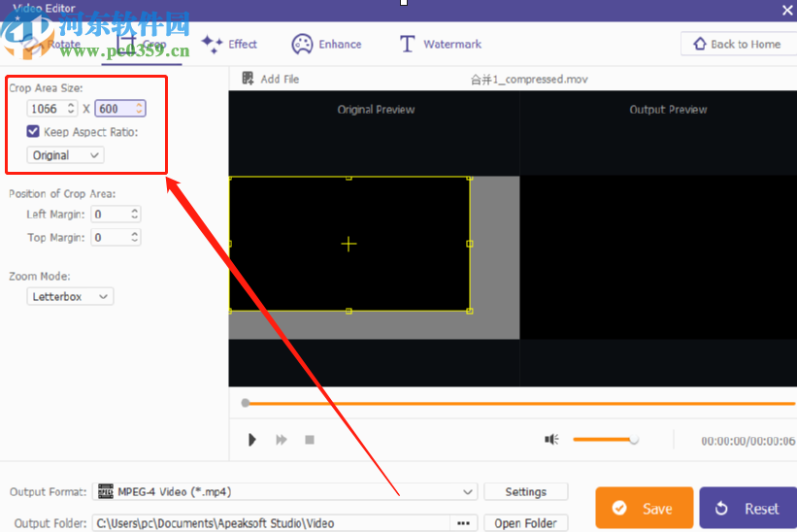This screenshot has width=797, height=532.
Task: Click the crop height stepper arrows
Action: [x=139, y=108]
